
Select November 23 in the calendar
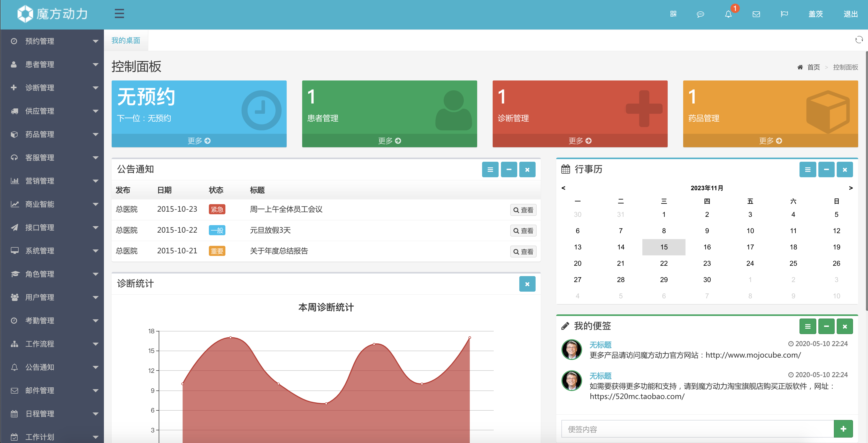click(707, 263)
